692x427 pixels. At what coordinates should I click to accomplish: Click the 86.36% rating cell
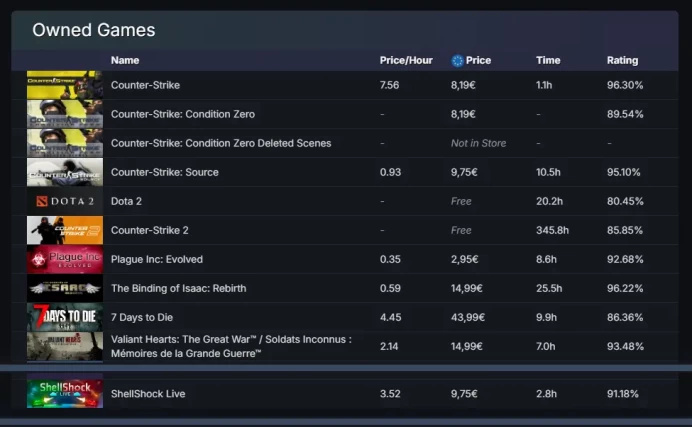[625, 318]
